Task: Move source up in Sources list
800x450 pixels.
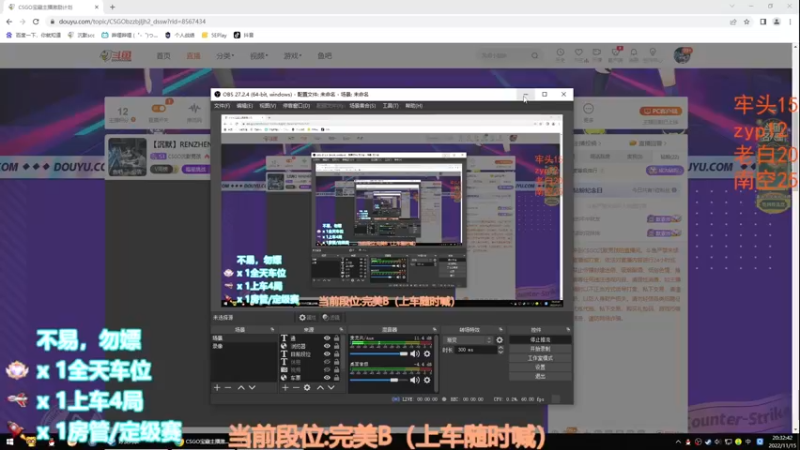Action: coord(320,388)
